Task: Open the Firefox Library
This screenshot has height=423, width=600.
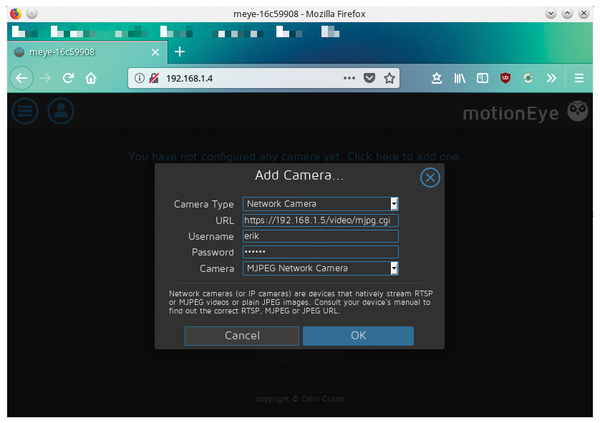Action: (460, 78)
